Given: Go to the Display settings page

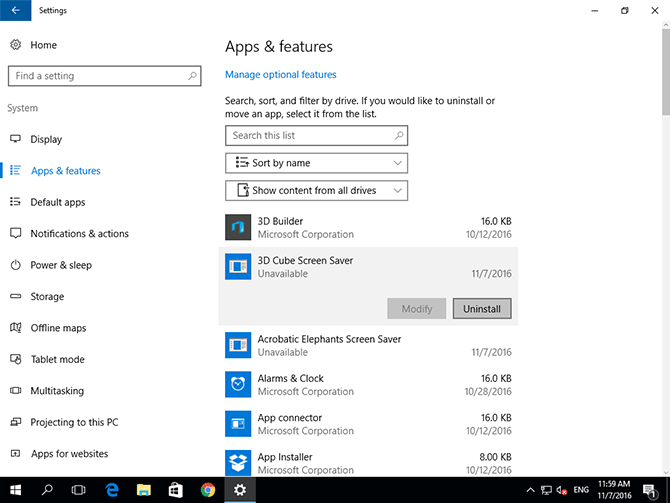Looking at the screenshot, I should point(46,139).
